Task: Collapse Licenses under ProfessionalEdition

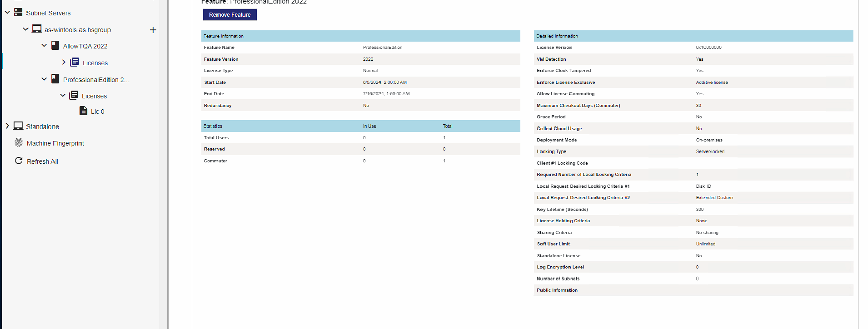Action: [x=63, y=95]
